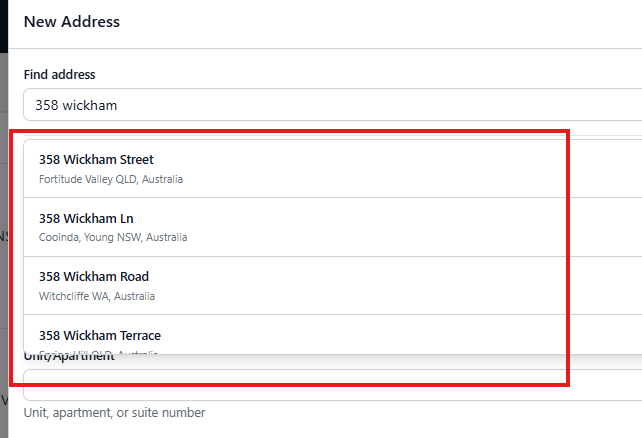
Task: Click the Wickham Ln bold heading
Action: (x=86, y=218)
